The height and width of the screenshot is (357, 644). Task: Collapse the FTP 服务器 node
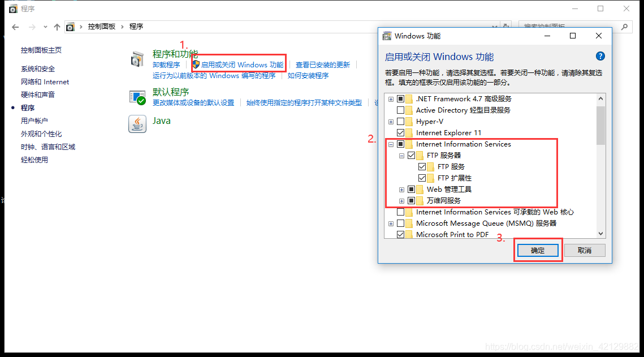(401, 156)
